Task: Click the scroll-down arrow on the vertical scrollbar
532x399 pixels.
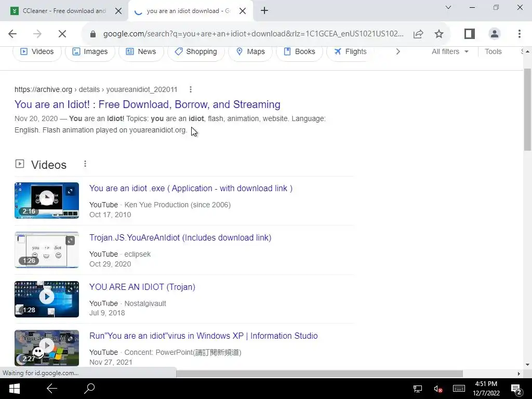Action: (527, 365)
